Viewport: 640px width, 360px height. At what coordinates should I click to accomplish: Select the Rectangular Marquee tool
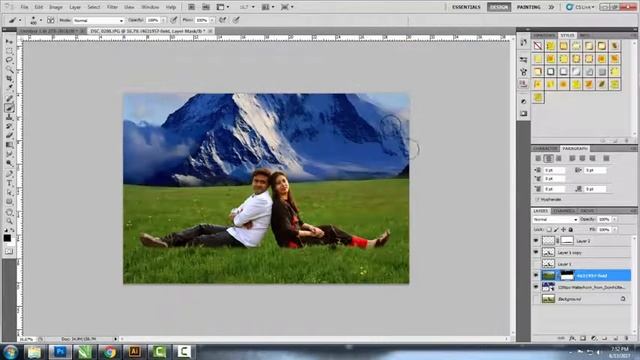tap(9, 51)
